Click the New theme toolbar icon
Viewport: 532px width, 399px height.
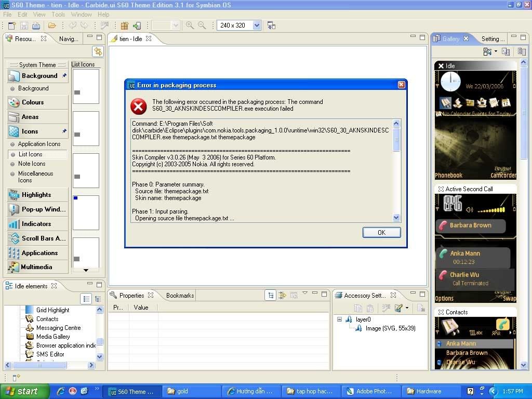coord(12,25)
